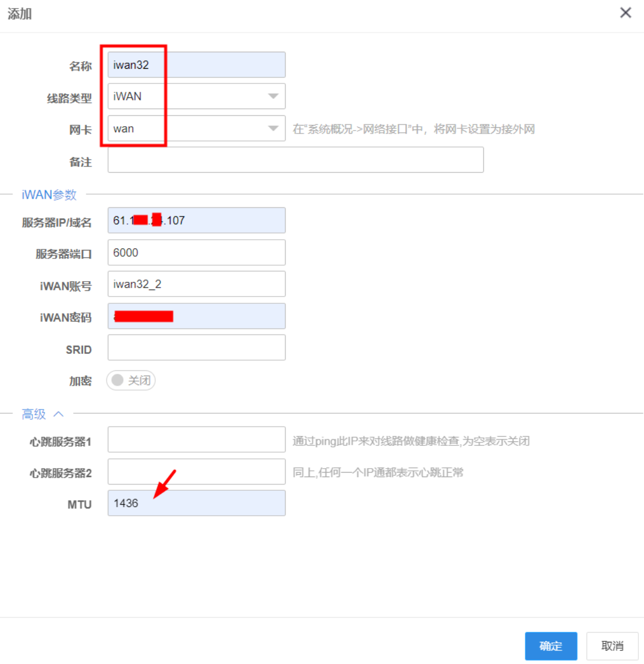Click the 心跳服务器2 input field
The height and width of the screenshot is (664, 644).
pos(196,471)
